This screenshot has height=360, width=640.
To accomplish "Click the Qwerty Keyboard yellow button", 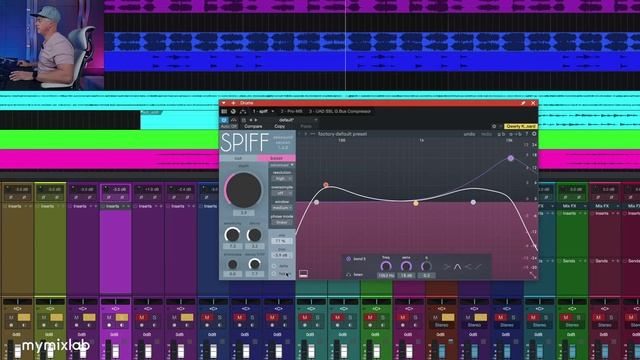I will click(x=520, y=127).
